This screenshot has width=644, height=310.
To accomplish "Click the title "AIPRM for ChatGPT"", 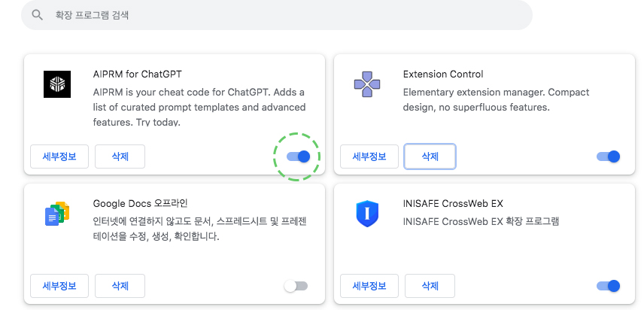I will tap(137, 74).
